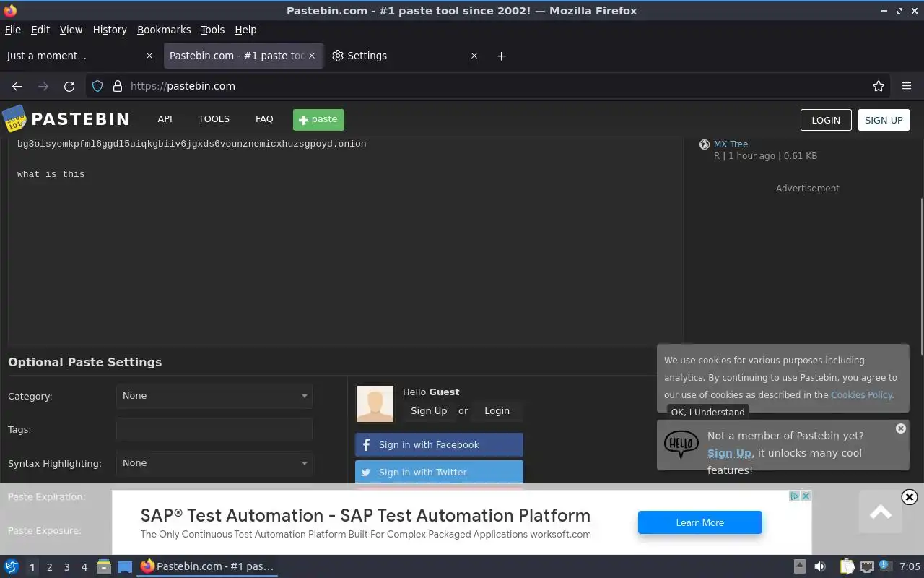This screenshot has height=578, width=924.
Task: Open the History menu
Action: (x=110, y=30)
